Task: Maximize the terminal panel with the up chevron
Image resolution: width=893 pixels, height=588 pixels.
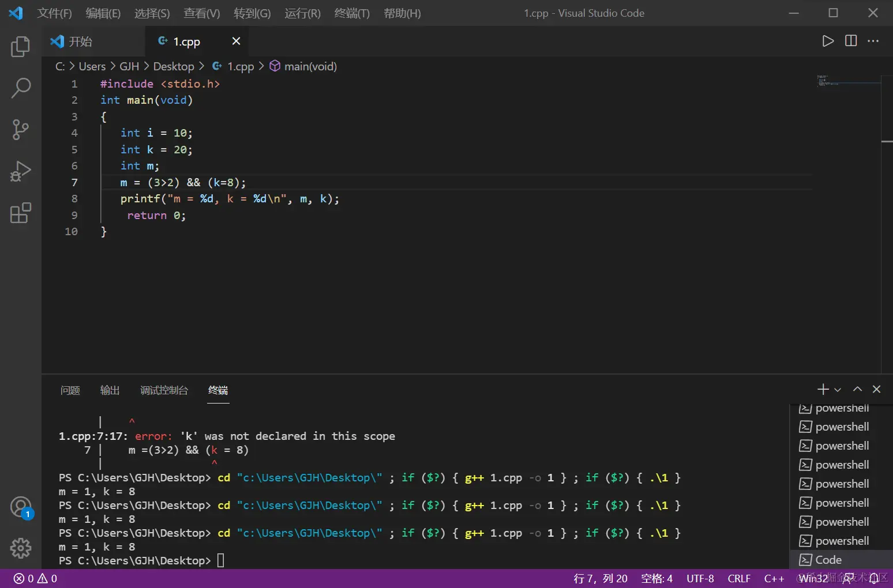Action: [x=857, y=389]
